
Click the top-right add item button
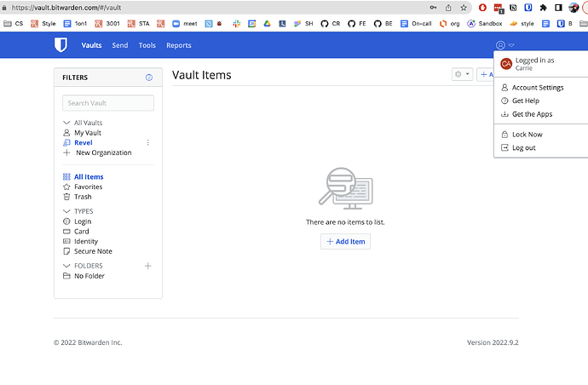486,74
